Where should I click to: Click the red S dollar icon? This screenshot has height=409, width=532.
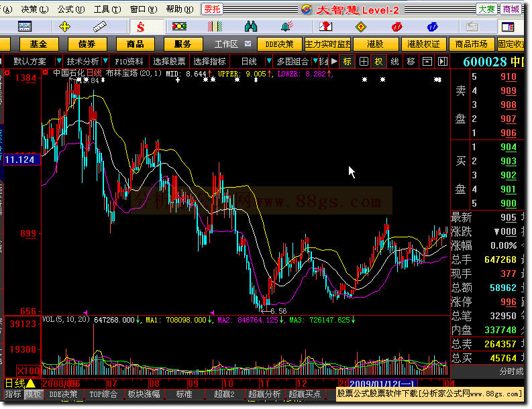click(x=140, y=26)
